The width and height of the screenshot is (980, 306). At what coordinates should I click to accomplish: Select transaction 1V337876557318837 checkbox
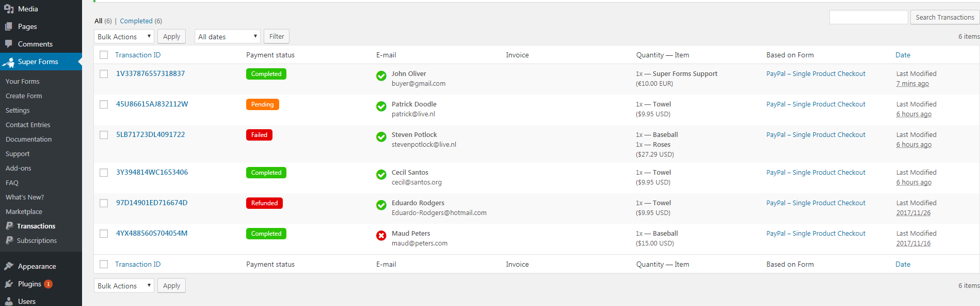point(104,74)
